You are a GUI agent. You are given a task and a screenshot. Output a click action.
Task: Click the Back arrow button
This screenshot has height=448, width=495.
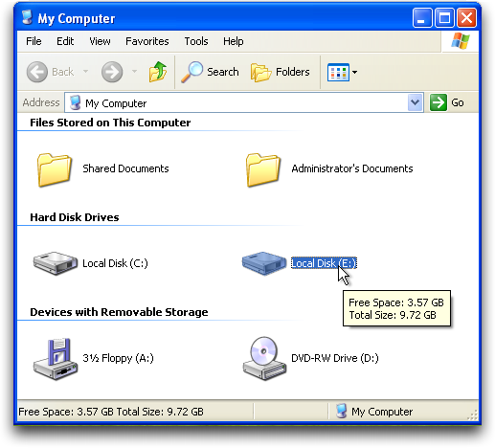pyautogui.click(x=37, y=72)
